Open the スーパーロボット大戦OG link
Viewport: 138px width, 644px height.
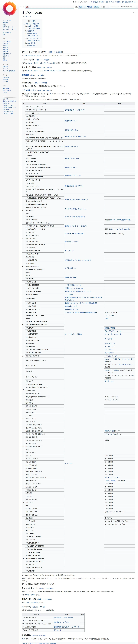(73, 334)
